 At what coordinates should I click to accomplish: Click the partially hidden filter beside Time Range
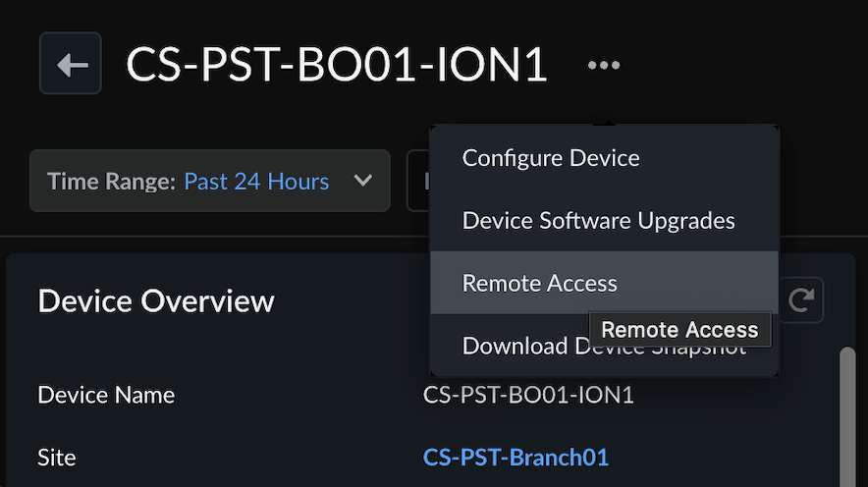418,181
